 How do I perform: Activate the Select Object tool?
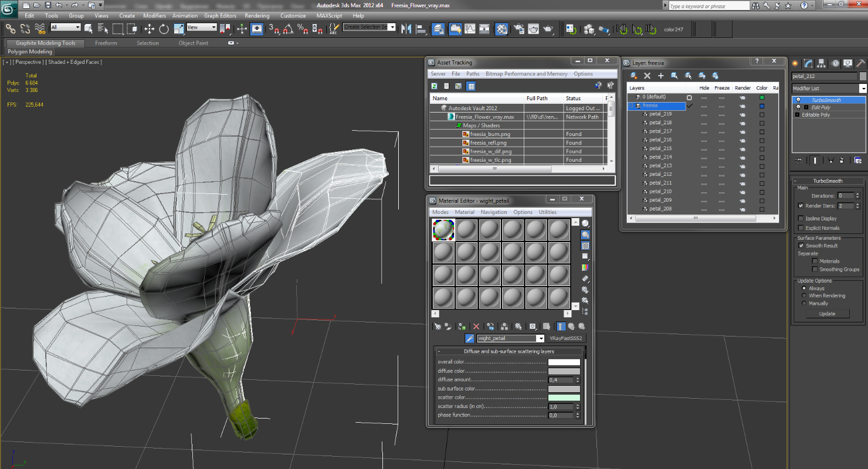pos(90,28)
